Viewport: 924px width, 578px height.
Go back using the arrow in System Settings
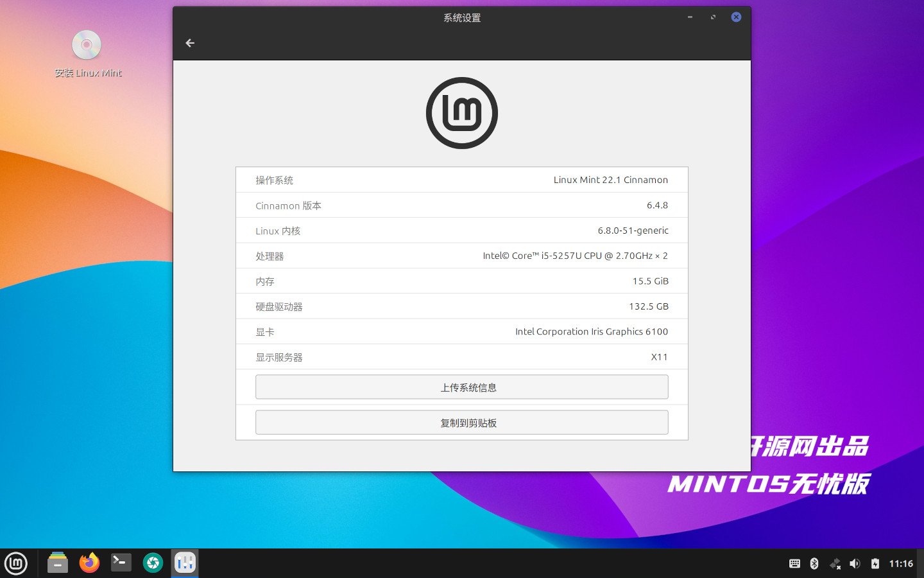(190, 43)
